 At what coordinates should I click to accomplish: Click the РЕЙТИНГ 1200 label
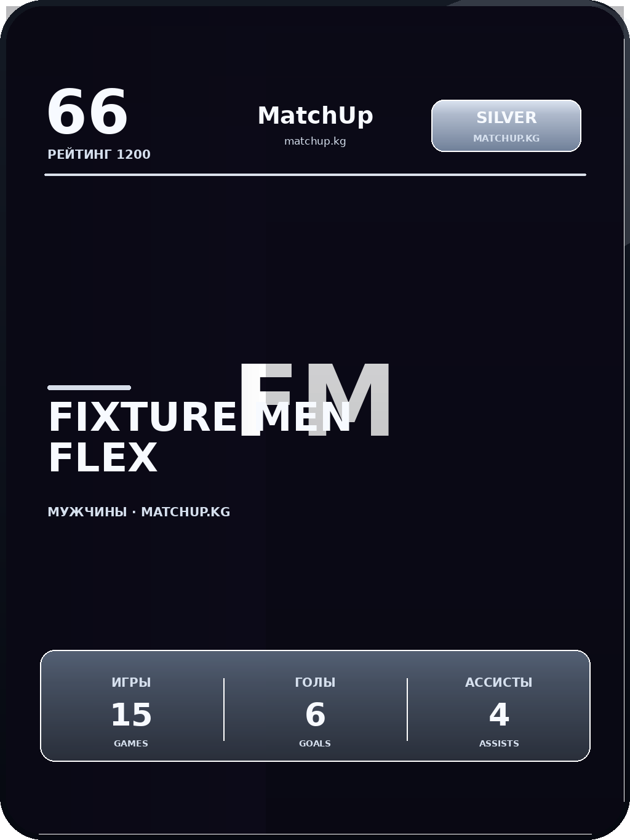pos(99,154)
